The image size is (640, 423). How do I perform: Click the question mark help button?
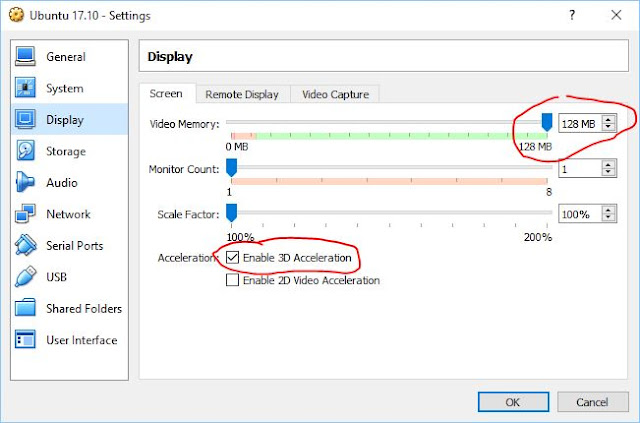tap(572, 16)
